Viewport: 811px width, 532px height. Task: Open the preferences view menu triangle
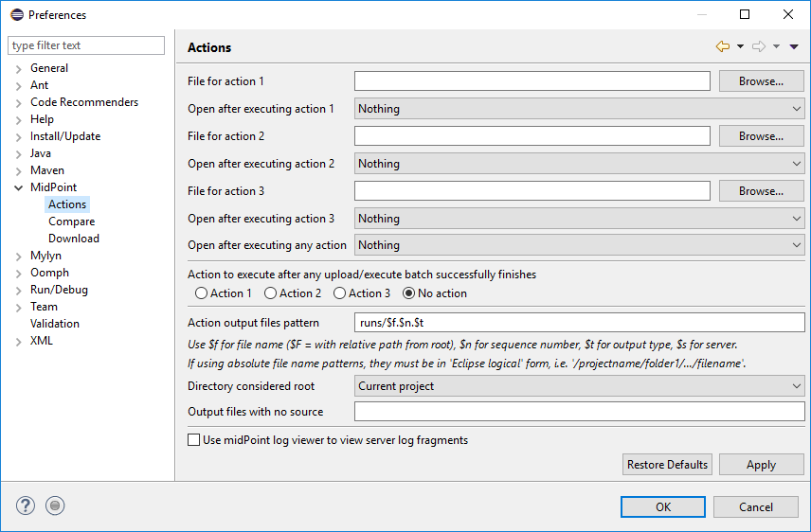(794, 46)
